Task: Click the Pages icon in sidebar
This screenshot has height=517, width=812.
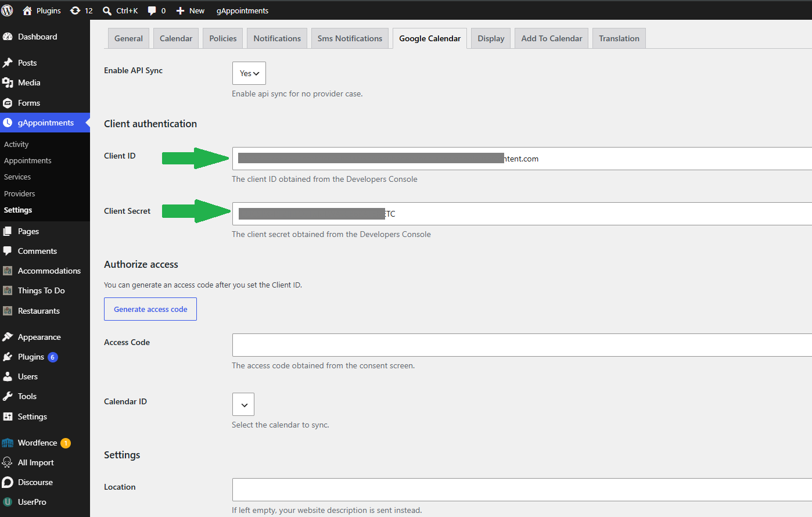Action: tap(8, 231)
